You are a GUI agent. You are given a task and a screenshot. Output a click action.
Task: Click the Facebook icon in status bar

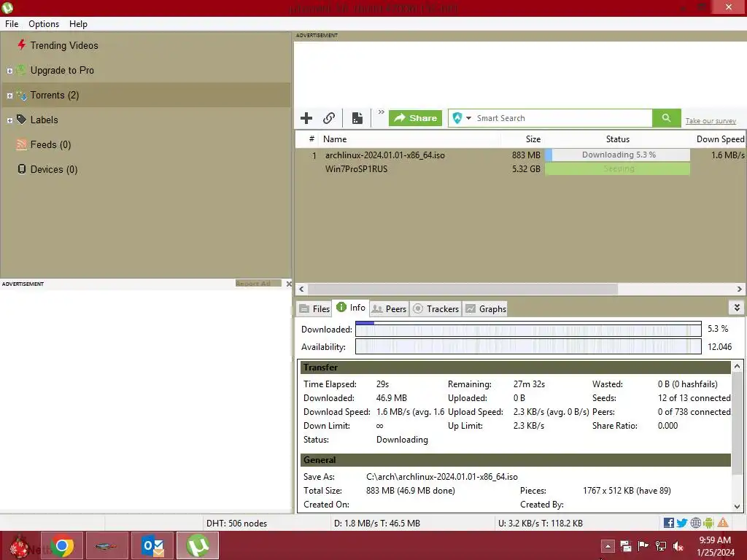click(x=668, y=523)
